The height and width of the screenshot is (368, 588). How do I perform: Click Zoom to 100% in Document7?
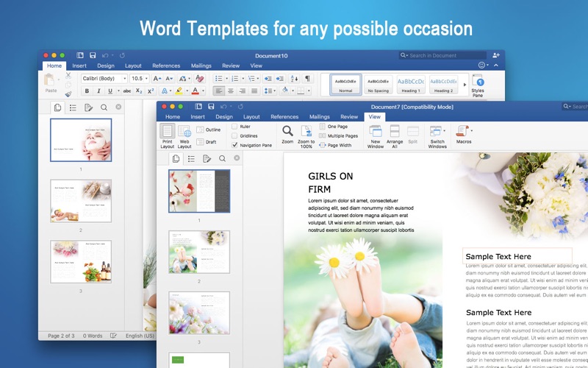click(x=306, y=137)
